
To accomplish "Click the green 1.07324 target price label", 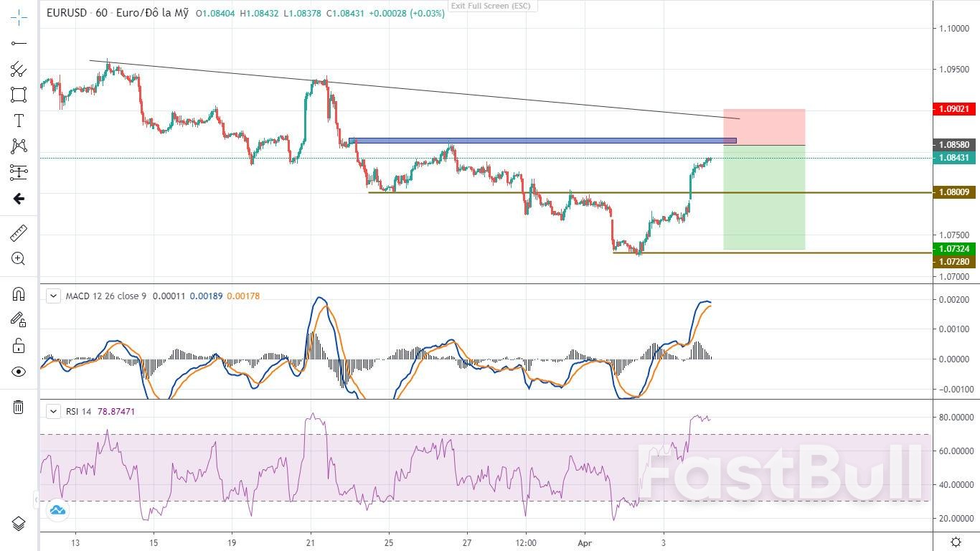I will (x=953, y=249).
